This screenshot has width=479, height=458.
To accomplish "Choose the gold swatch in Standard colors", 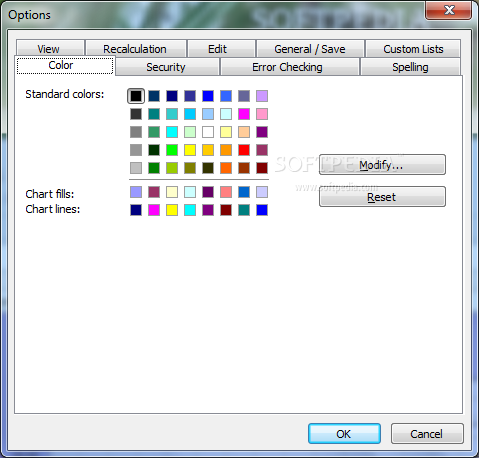I will tap(208, 150).
